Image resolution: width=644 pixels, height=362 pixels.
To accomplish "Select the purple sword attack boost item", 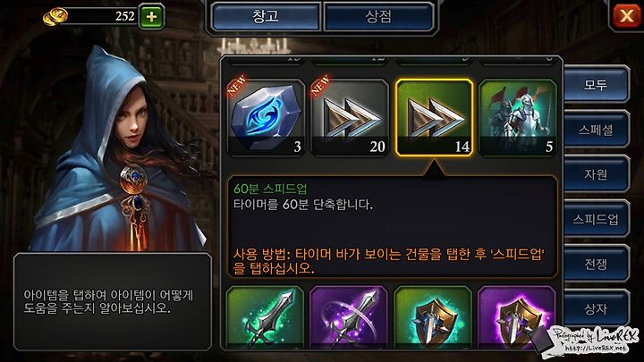I will tap(349, 316).
